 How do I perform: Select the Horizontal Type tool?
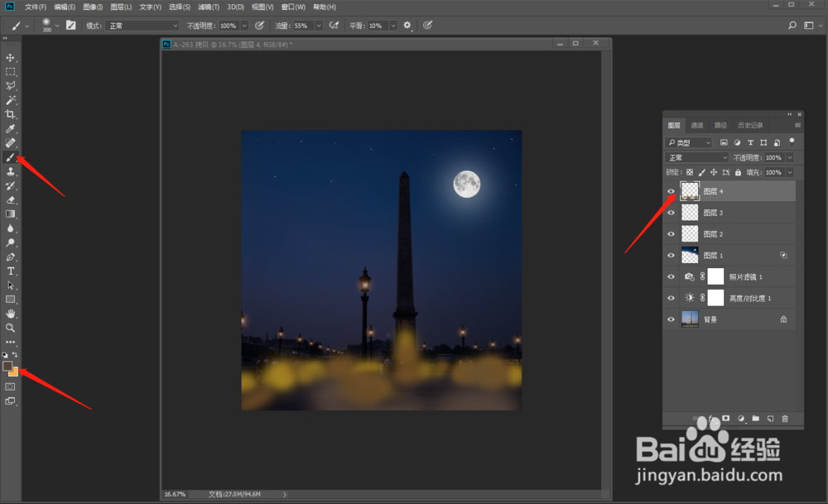(x=10, y=271)
